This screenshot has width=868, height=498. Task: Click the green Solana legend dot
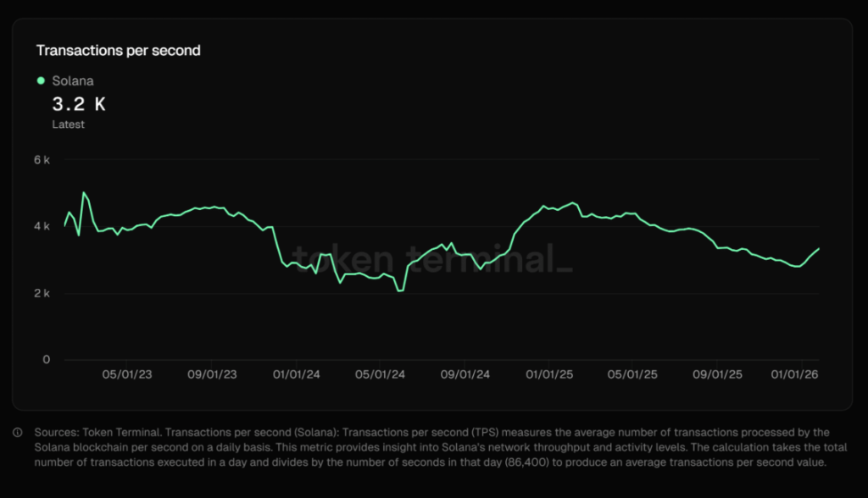point(41,80)
